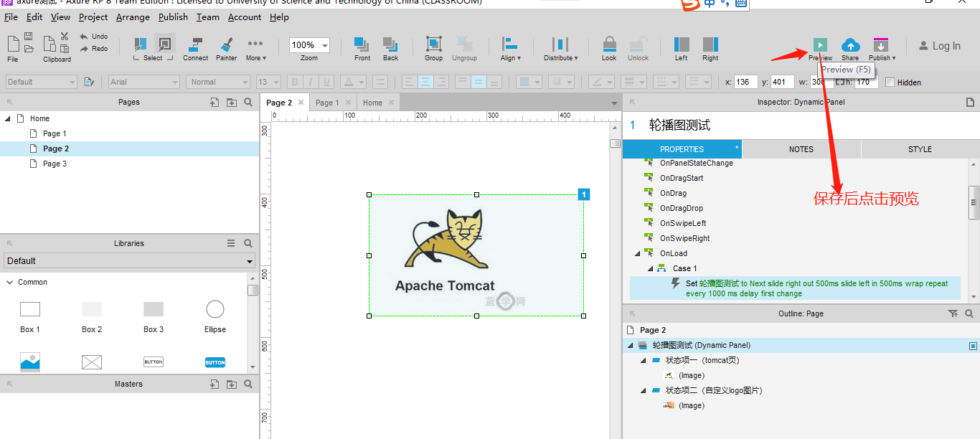Image resolution: width=980 pixels, height=439 pixels.
Task: Collapse the OnLoad event node
Action: coord(637,253)
